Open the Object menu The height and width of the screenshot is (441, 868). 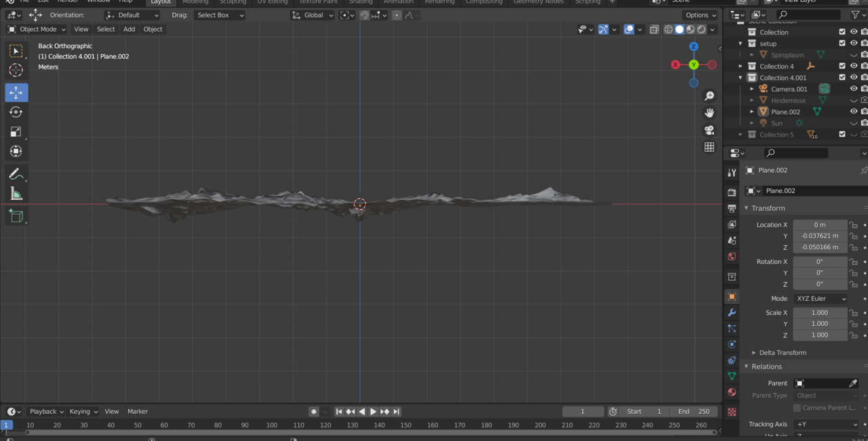click(153, 29)
